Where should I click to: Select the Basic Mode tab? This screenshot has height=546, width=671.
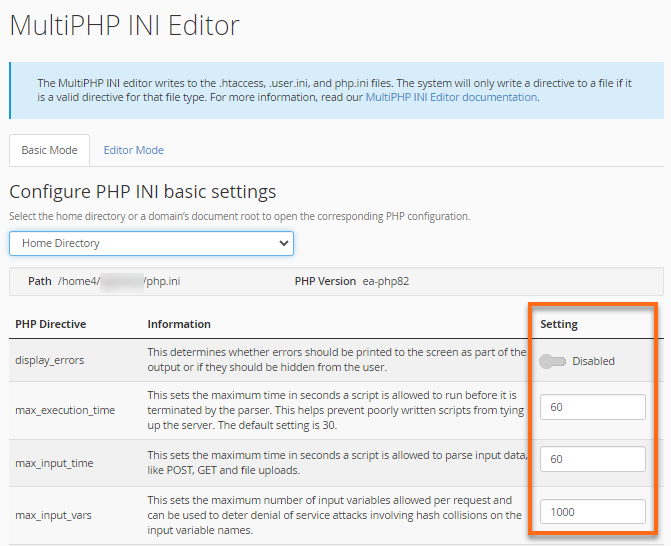49,150
